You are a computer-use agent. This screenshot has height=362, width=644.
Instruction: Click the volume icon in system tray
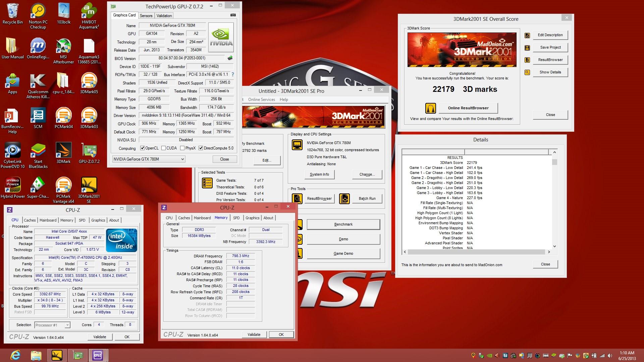[610, 356]
